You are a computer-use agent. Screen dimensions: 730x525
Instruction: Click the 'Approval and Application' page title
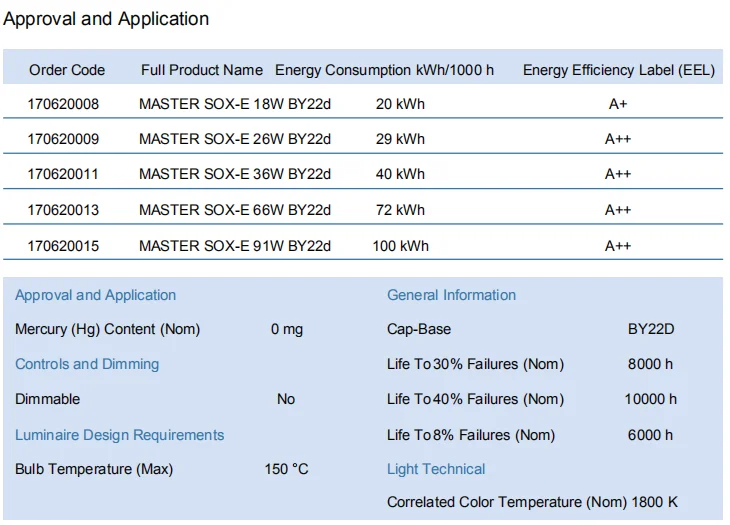106,19
